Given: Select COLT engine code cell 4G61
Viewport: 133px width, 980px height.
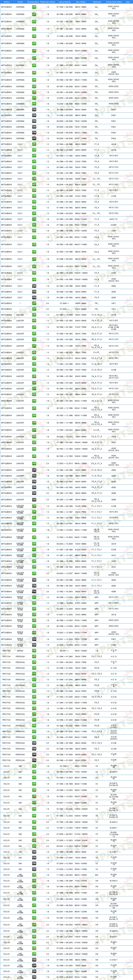Looking at the screenshot, I should (114, 231).
